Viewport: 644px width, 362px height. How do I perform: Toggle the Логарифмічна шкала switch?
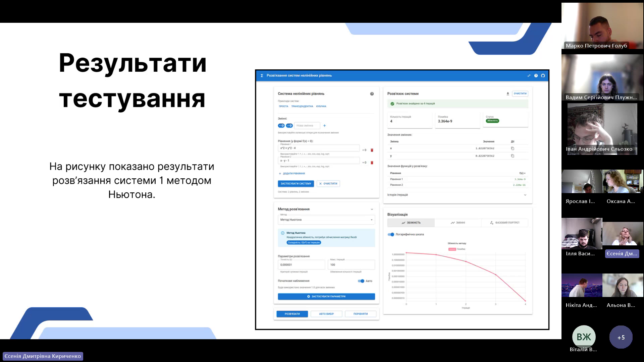click(x=391, y=234)
